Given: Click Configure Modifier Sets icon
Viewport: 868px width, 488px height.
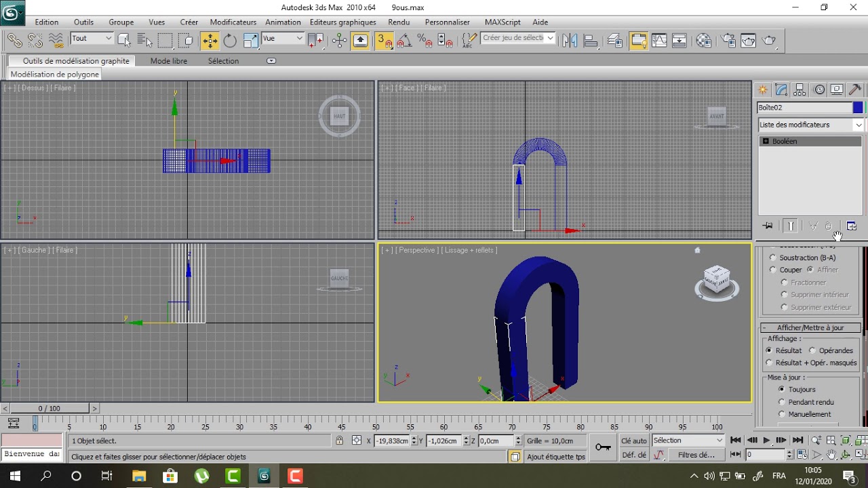Looking at the screenshot, I should pos(852,226).
